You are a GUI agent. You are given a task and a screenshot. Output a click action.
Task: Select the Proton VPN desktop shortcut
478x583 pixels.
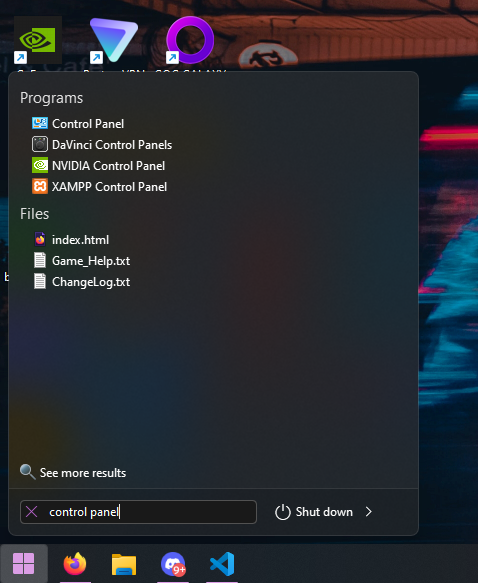[x=114, y=40]
